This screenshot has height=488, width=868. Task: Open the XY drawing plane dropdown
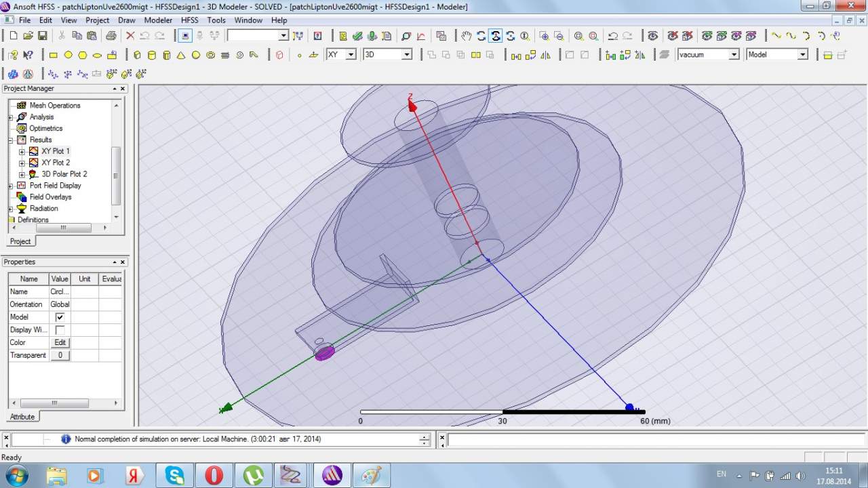coord(351,55)
